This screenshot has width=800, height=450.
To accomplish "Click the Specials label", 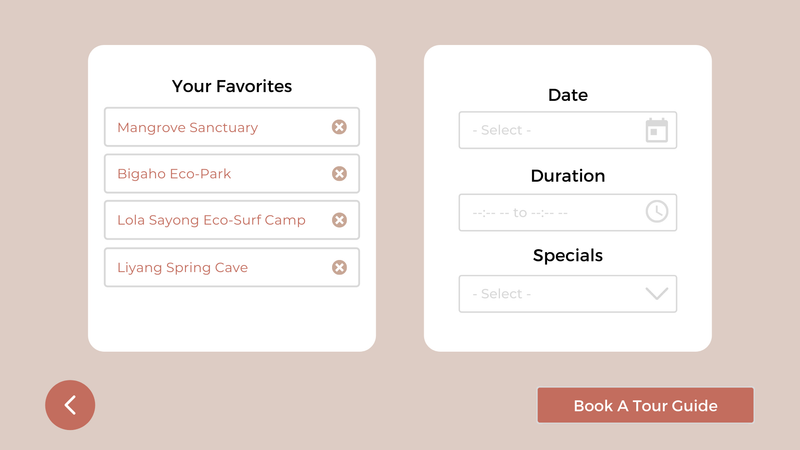I will tap(568, 255).
